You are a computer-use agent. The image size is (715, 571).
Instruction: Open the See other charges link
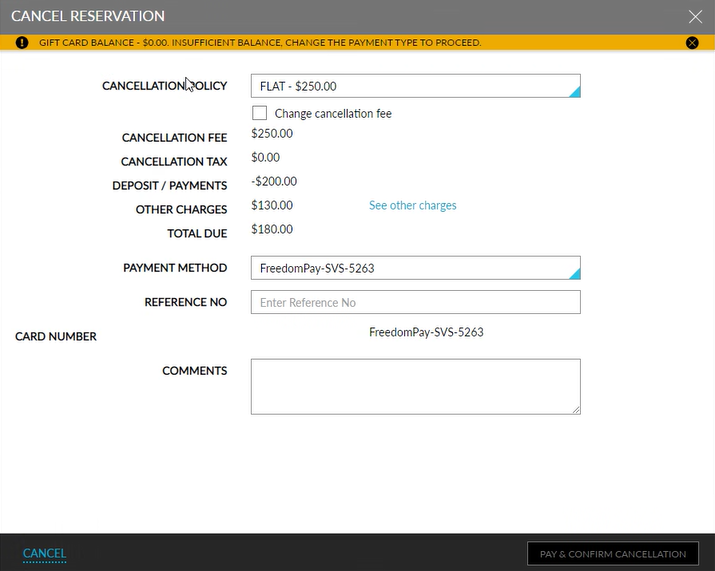pyautogui.click(x=412, y=205)
